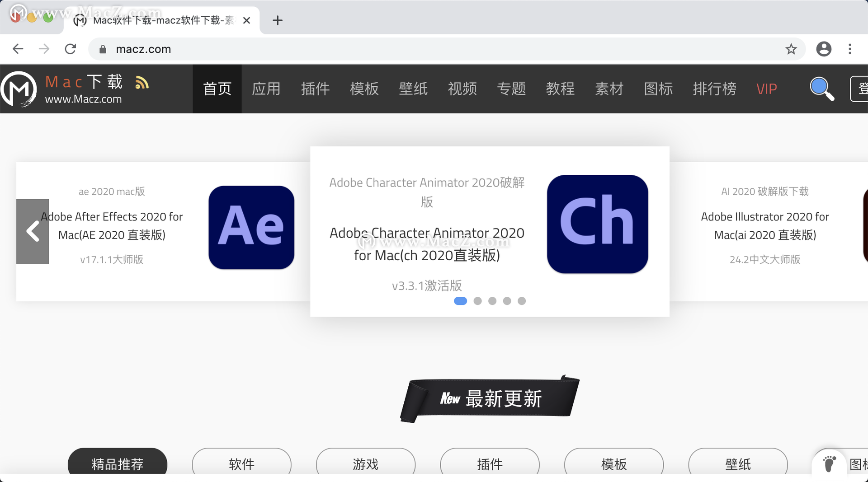Viewport: 868px width, 482px height.
Task: Click the Adobe After Effects Ae icon
Action: 251,228
